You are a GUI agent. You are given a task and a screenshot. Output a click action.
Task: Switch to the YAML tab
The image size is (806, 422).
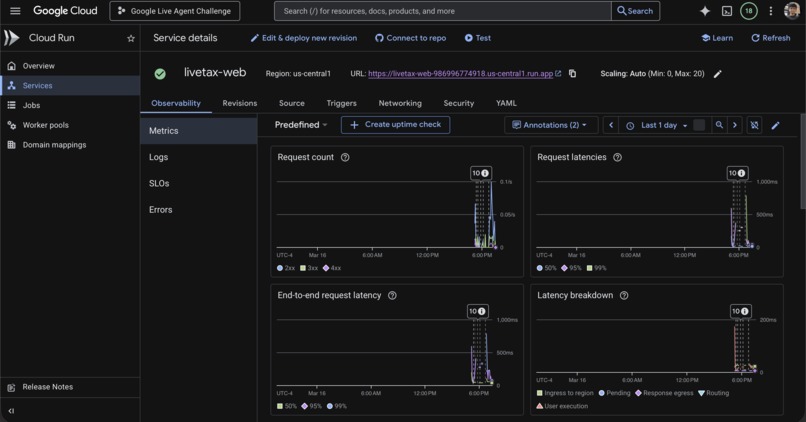[x=506, y=103]
